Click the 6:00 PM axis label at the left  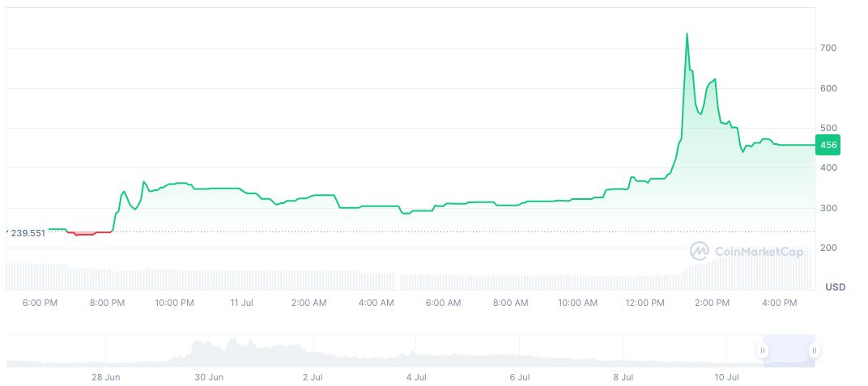(40, 303)
